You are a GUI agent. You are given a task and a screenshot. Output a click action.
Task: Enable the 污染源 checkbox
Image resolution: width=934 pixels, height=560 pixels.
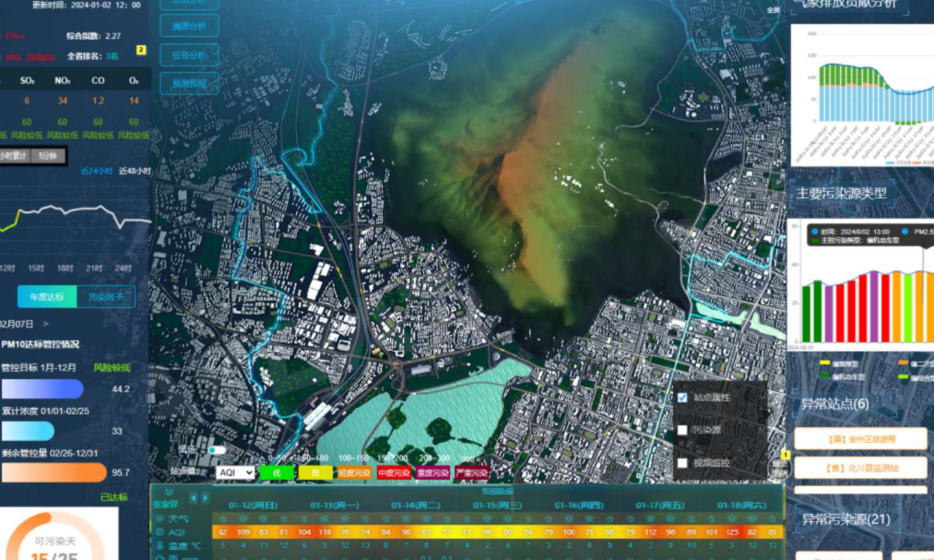[x=682, y=430]
